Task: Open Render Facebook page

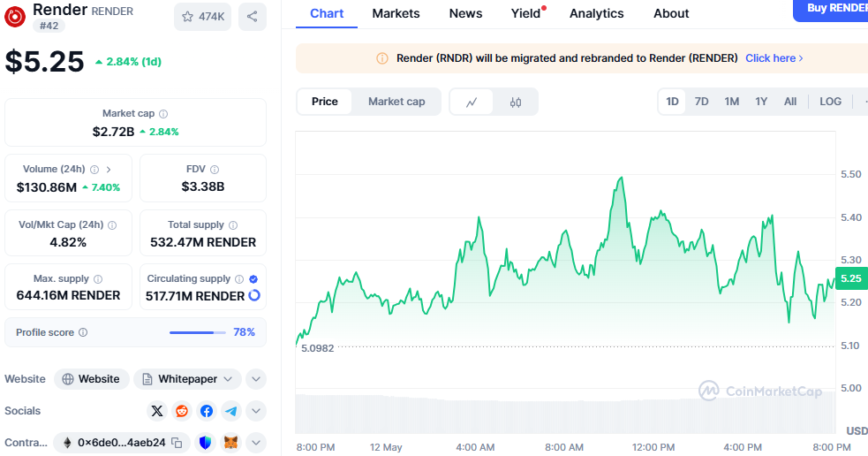Action: pos(207,411)
